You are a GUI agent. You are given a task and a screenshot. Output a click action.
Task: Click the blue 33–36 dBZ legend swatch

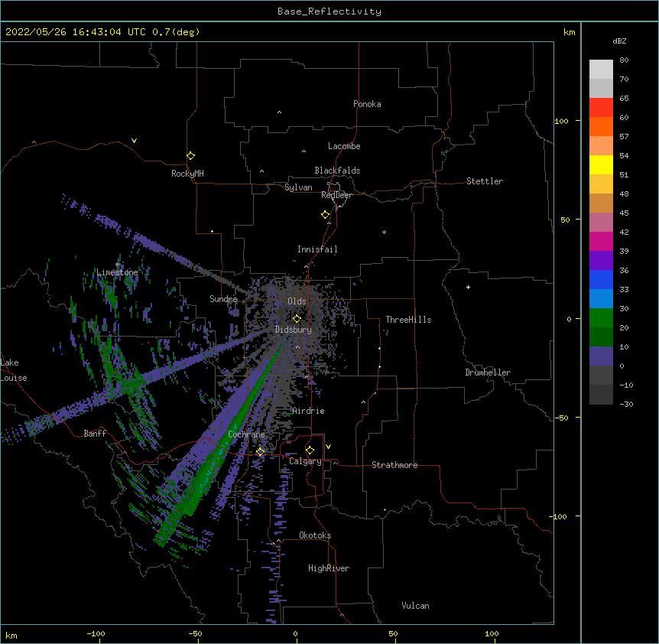click(x=601, y=279)
